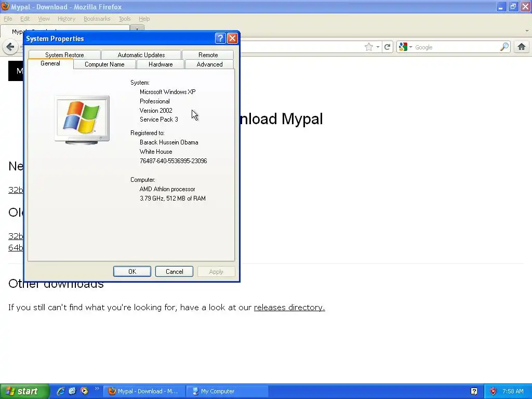The width and height of the screenshot is (532, 399).
Task: Click the Other downloads heading
Action: [x=56, y=283]
